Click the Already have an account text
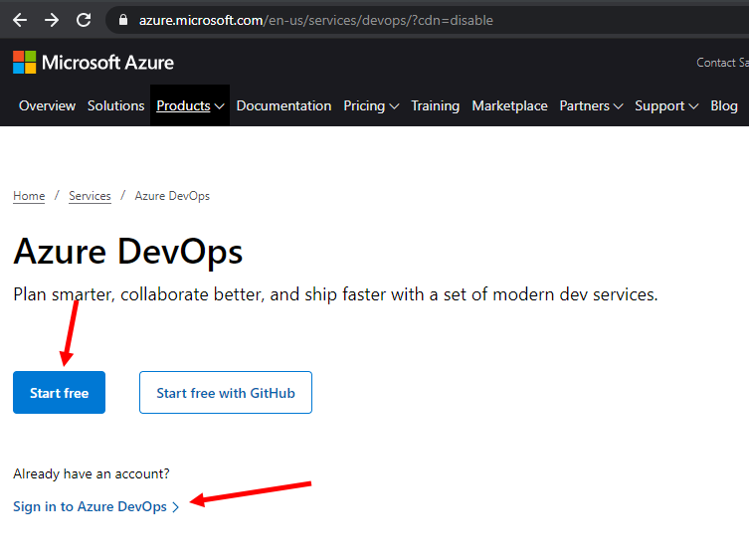The height and width of the screenshot is (560, 749). 92,474
